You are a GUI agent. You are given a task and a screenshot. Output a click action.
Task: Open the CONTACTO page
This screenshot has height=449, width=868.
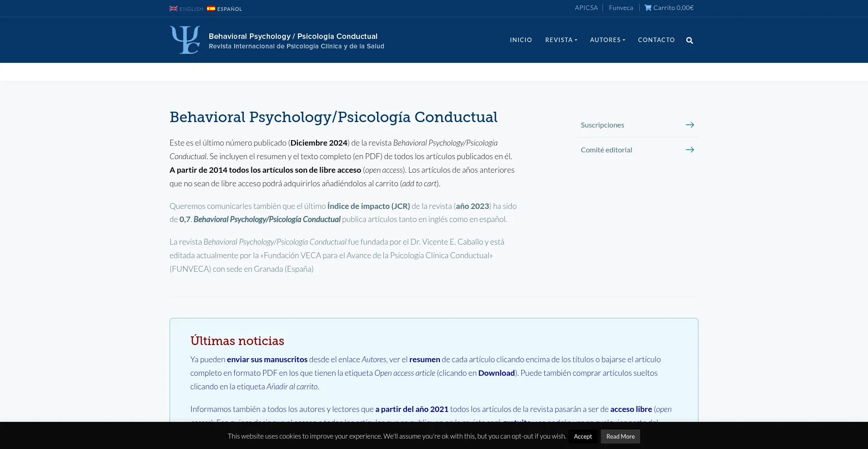656,40
